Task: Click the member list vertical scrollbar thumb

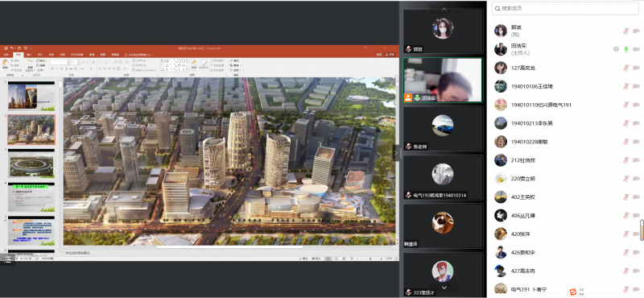Action: (642, 230)
